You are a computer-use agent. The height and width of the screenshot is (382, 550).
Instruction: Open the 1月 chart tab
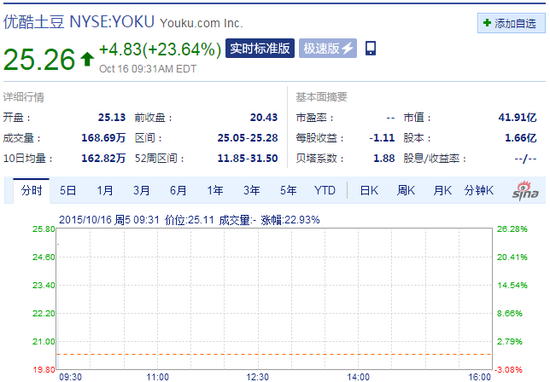point(105,191)
